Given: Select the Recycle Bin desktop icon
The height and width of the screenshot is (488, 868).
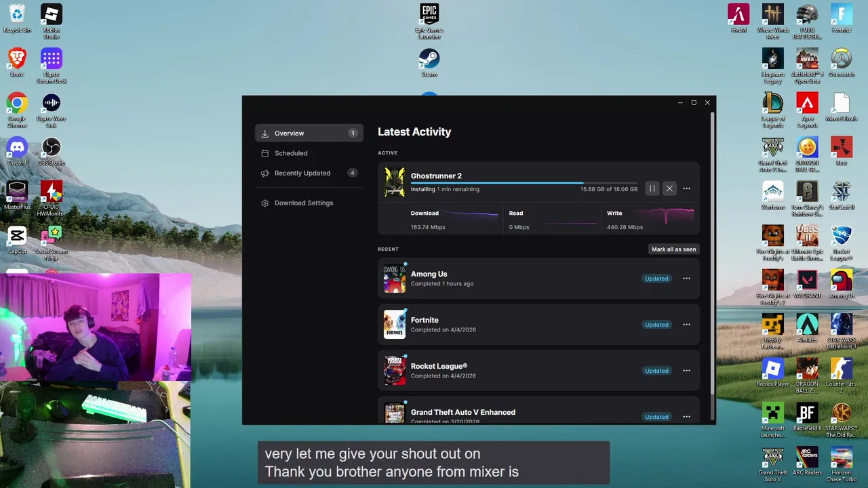Looking at the screenshot, I should tap(17, 18).
